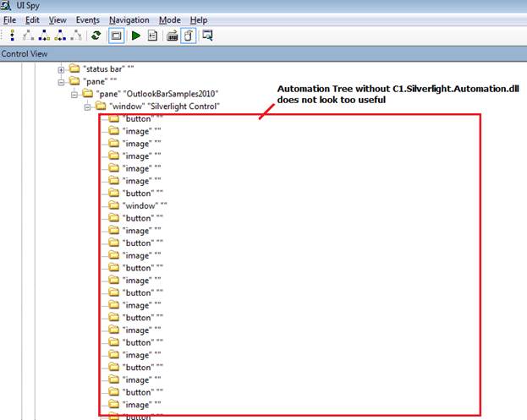Click the configure events list icon
Image resolution: width=527 pixels, height=420 pixels.
[152, 35]
